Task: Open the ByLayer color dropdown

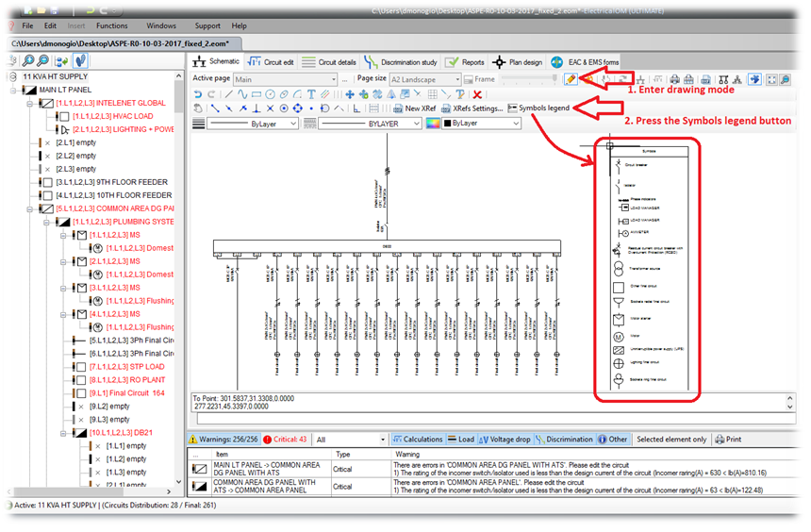Action: pos(481,124)
